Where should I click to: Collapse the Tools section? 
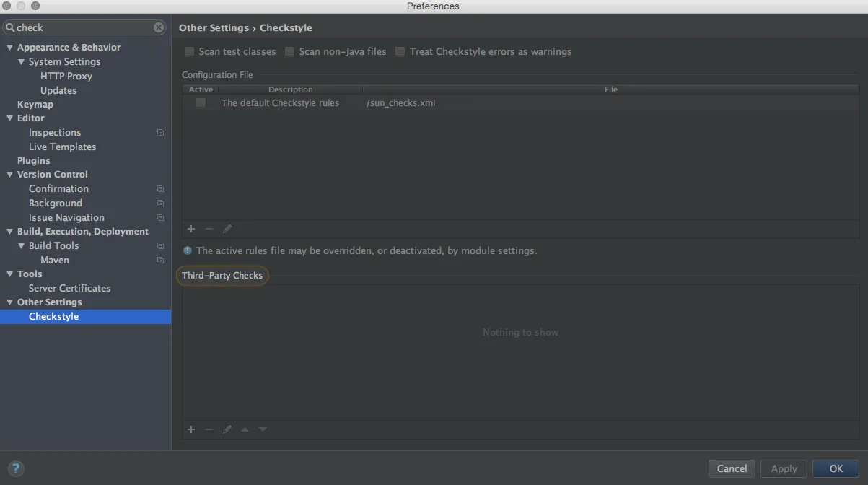click(x=10, y=274)
